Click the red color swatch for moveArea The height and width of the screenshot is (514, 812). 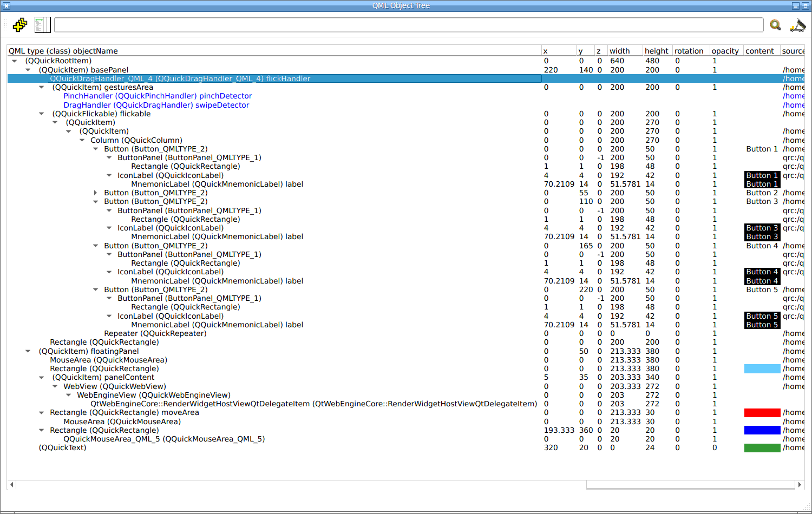762,413
